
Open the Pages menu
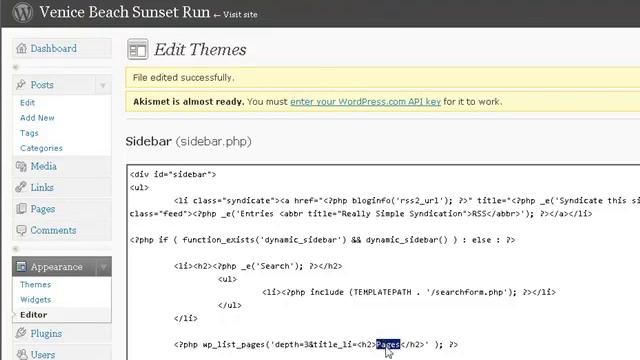(x=42, y=209)
